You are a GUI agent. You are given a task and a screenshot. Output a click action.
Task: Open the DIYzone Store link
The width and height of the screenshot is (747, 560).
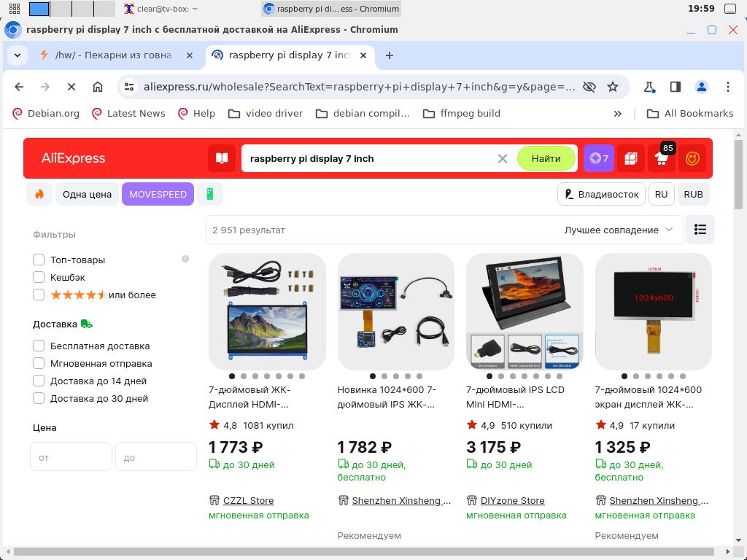512,501
